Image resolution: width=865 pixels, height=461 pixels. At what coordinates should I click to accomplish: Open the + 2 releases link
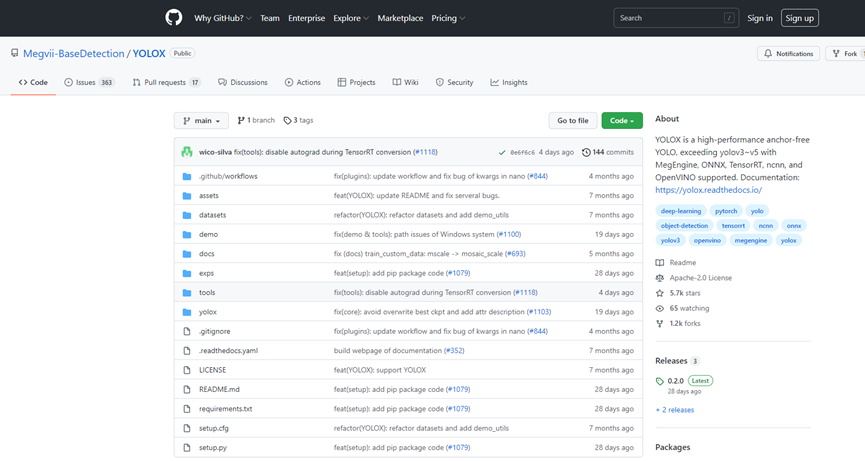[x=675, y=410]
